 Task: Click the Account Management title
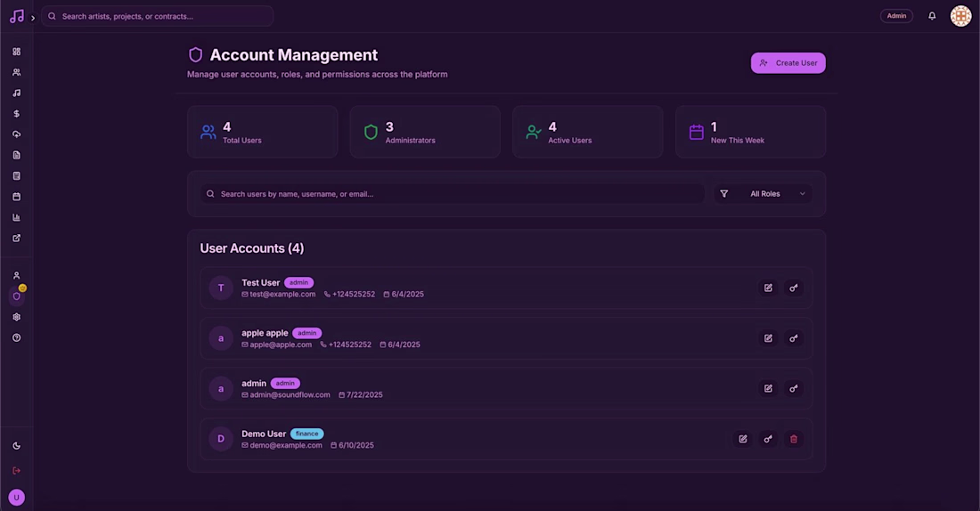point(294,55)
